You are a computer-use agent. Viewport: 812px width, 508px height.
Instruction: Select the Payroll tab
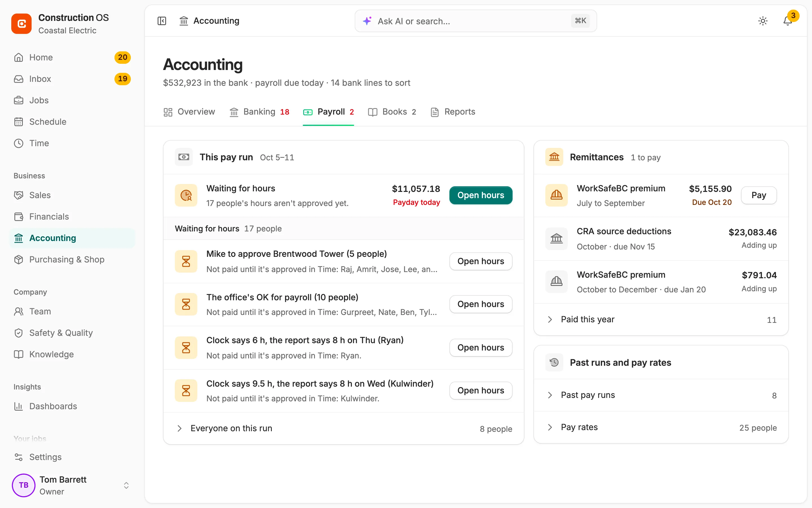pos(328,112)
